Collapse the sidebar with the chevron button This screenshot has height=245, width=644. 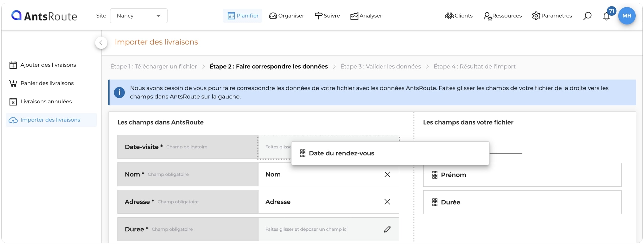point(101,43)
